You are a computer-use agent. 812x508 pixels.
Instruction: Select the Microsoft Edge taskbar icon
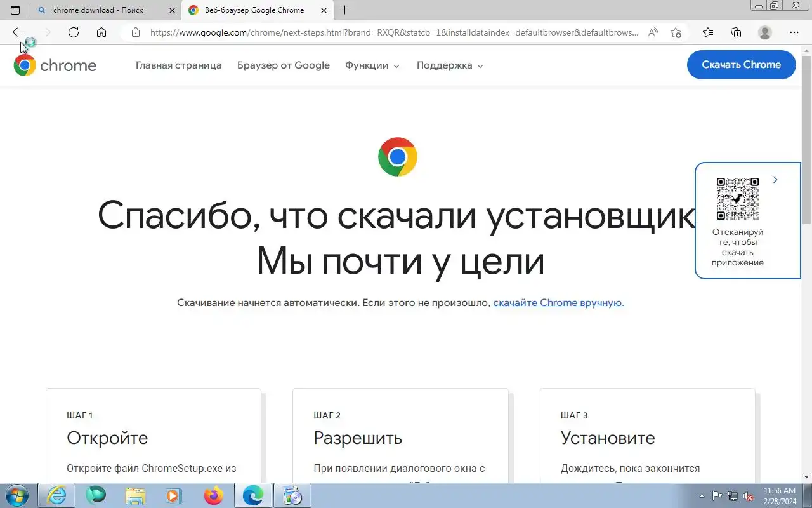(252, 495)
